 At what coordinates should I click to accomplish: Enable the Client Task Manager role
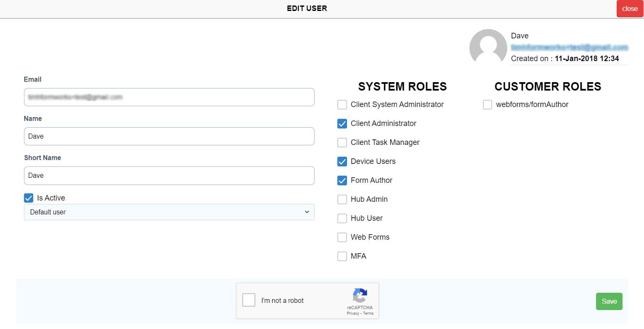click(342, 142)
